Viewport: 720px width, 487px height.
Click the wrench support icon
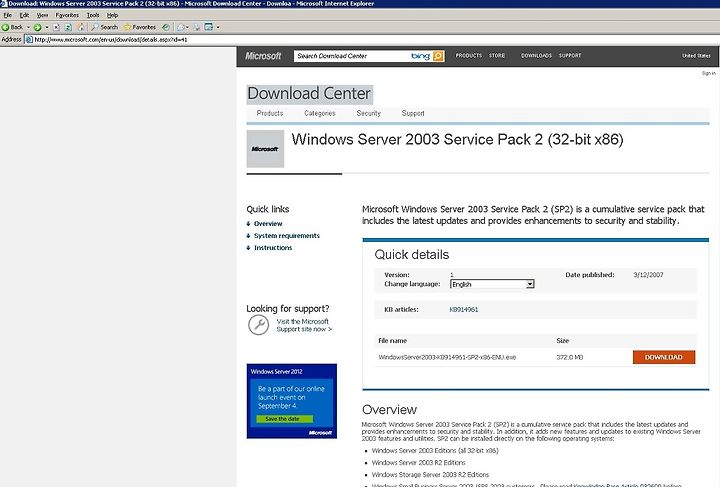(x=259, y=325)
